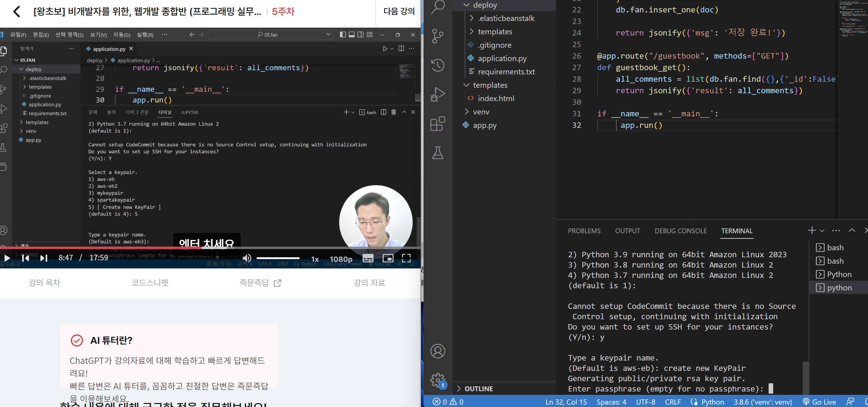Adjust video volume slider

[x=278, y=258]
